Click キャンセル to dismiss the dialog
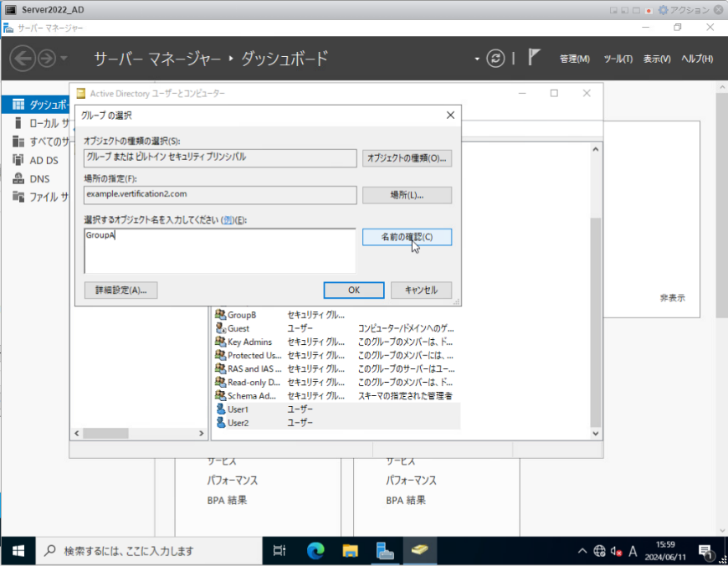This screenshot has width=728, height=566. pyautogui.click(x=421, y=290)
